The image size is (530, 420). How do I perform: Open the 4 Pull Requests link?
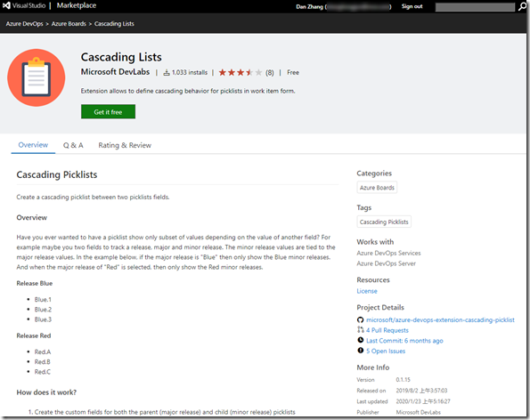pyautogui.click(x=387, y=330)
